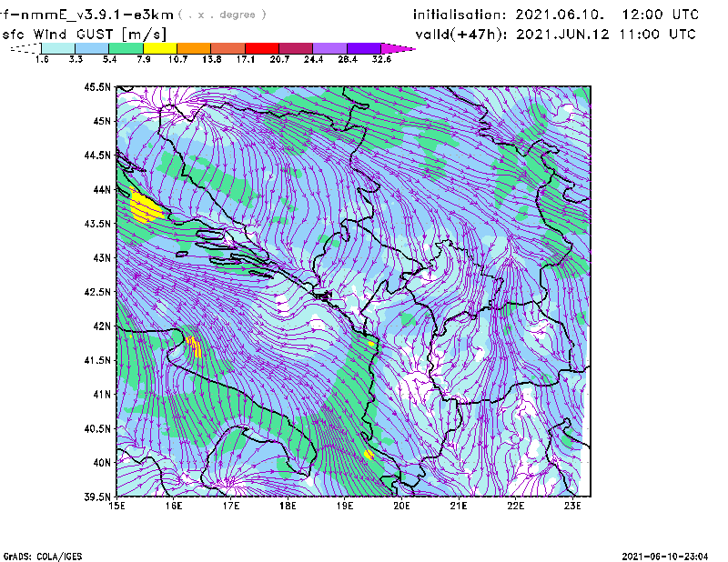Click the 44N latitude label

102,189
